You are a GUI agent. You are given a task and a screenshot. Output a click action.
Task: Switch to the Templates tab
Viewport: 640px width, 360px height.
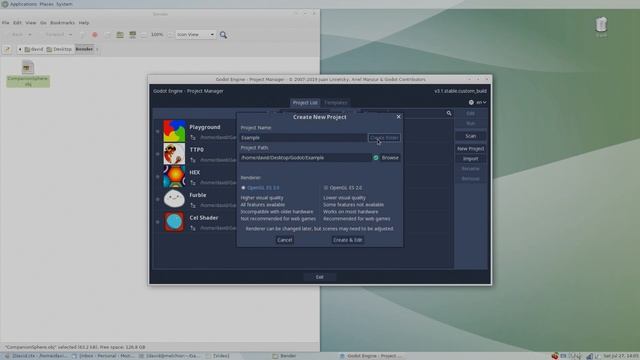pos(336,102)
